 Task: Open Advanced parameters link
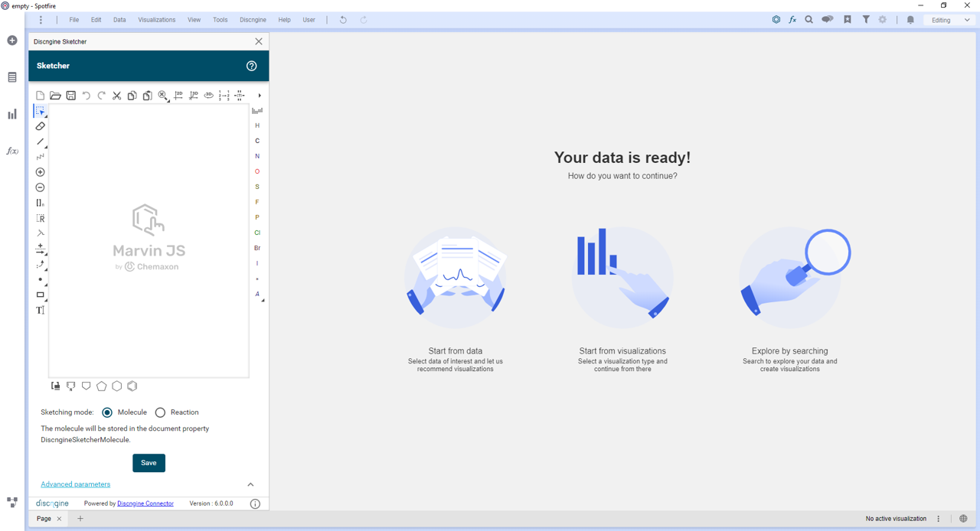(x=75, y=484)
